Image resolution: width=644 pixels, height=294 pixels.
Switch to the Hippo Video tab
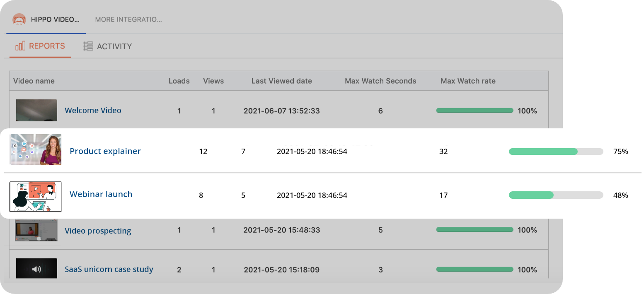click(x=55, y=19)
